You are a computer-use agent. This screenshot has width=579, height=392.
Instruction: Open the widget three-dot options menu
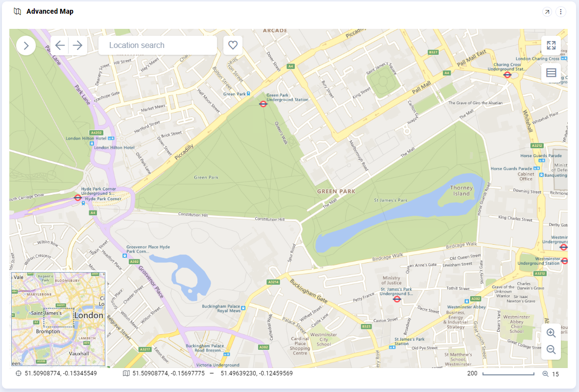[561, 12]
